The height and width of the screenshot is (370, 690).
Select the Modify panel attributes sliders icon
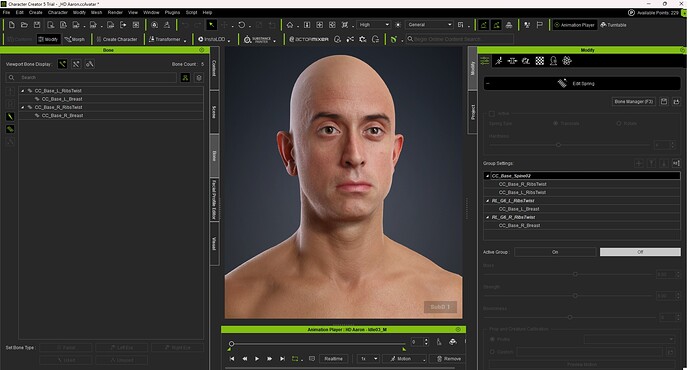[x=484, y=61]
